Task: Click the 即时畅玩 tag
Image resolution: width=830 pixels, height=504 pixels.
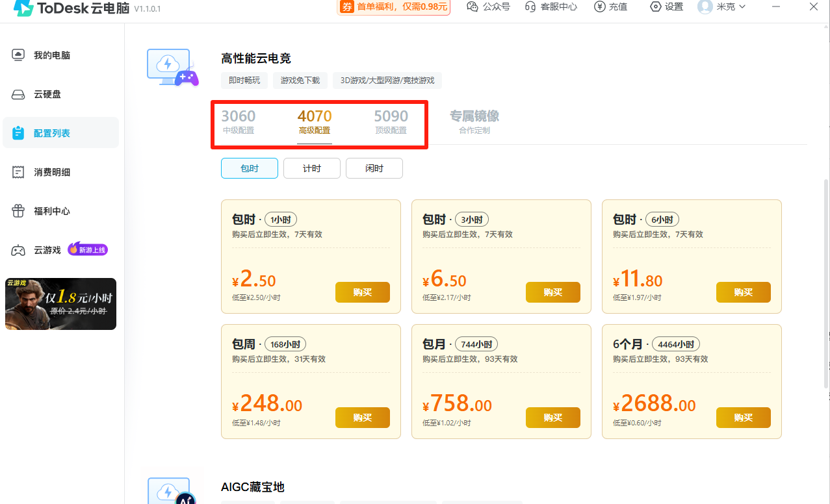Action: coord(244,81)
